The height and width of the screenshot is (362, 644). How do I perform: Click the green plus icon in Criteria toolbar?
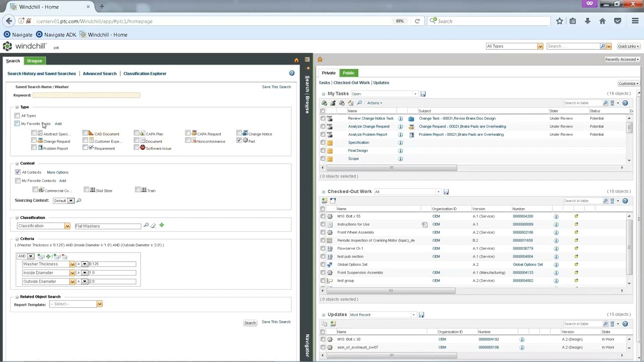(49, 256)
